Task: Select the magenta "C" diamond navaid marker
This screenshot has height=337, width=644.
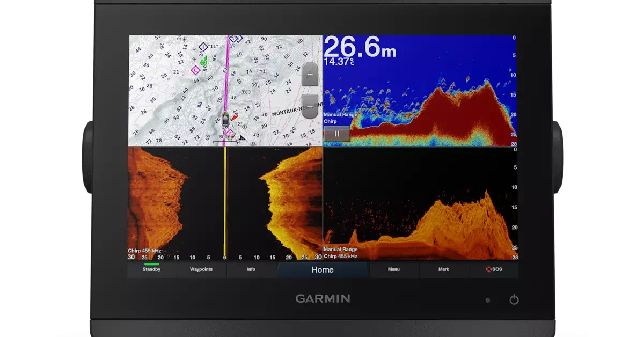Action: point(195,70)
